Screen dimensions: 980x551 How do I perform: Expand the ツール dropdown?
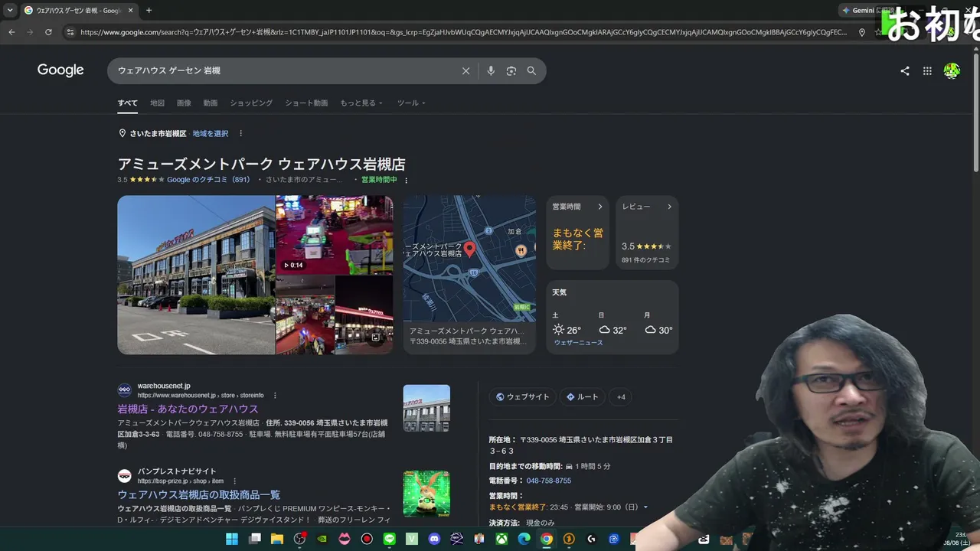point(411,103)
